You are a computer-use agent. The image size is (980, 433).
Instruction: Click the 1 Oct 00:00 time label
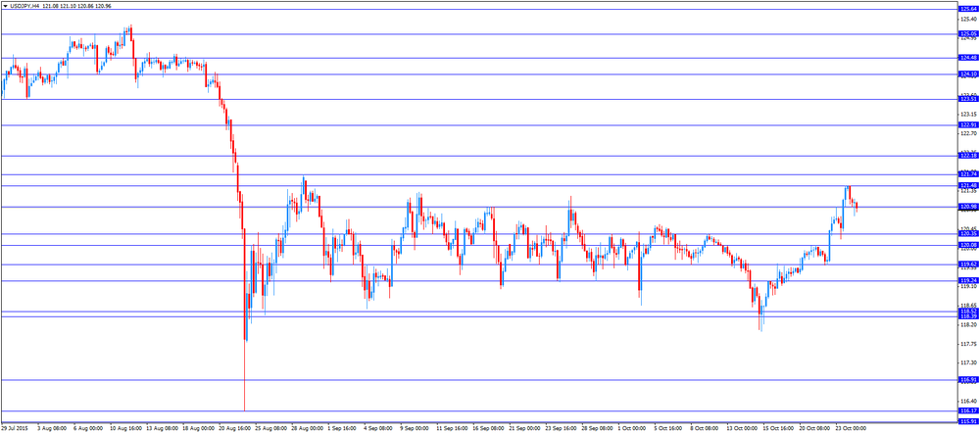(634, 429)
